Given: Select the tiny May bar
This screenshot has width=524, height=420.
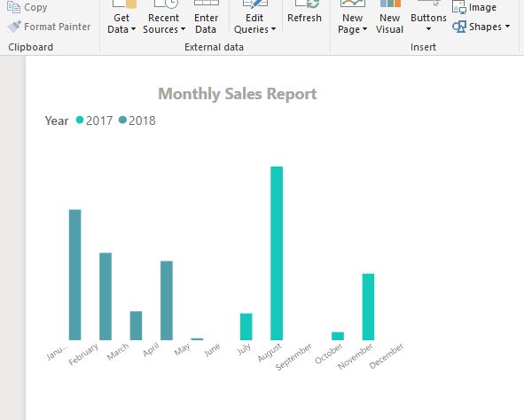Looking at the screenshot, I should coord(197,339).
